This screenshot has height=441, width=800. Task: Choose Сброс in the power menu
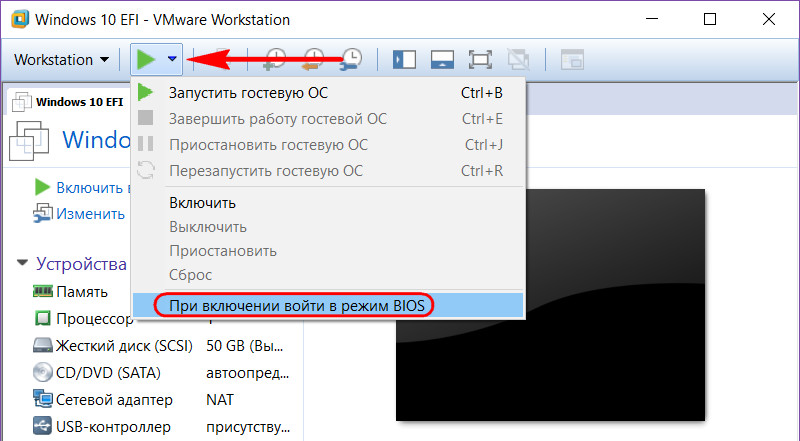point(328,275)
